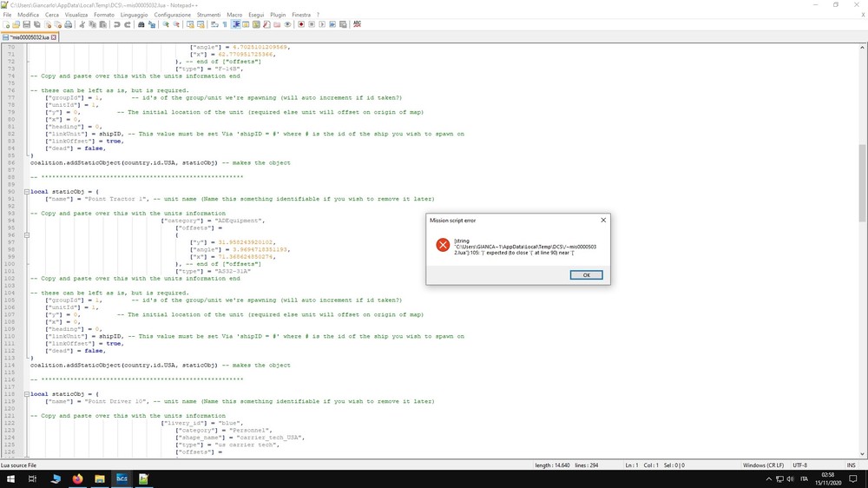Open the Modifica menu
Screen dimensions: 868x488
pos(29,15)
